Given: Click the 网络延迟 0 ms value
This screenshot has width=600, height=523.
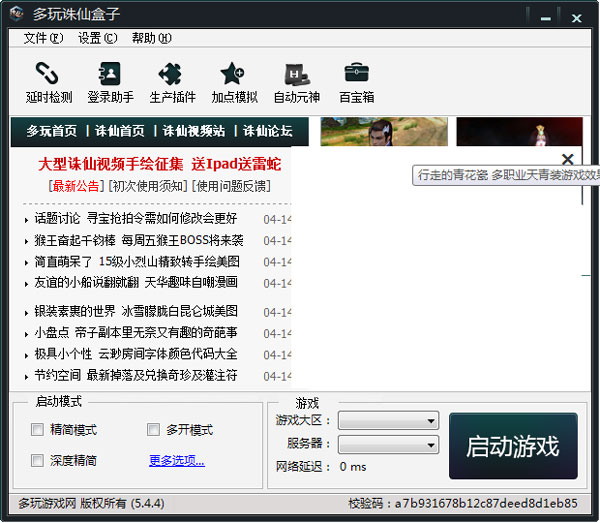Looking at the screenshot, I should 353,467.
